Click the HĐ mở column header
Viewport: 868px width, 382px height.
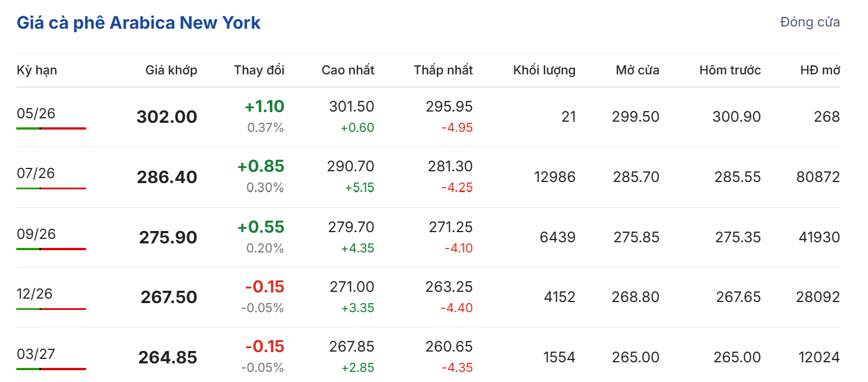tap(820, 70)
